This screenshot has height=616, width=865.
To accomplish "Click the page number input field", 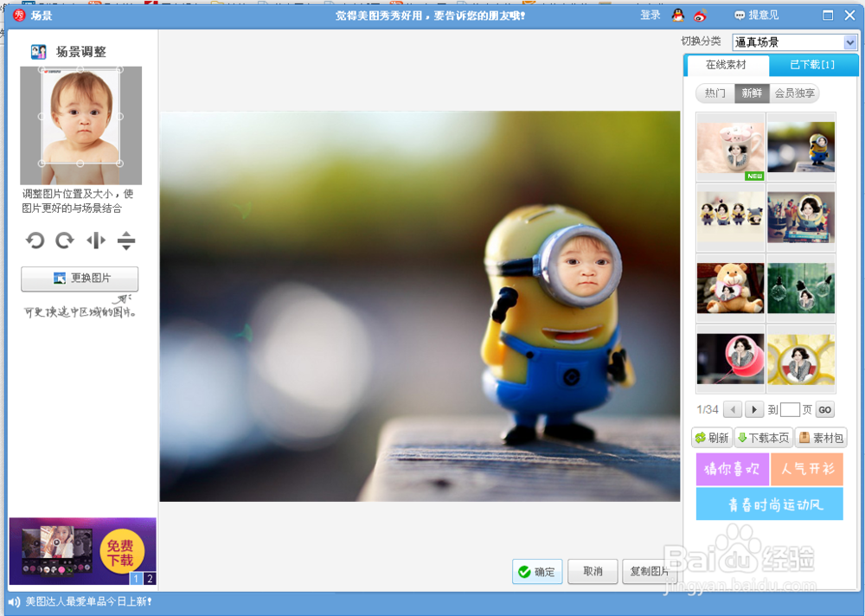I will pyautogui.click(x=790, y=409).
